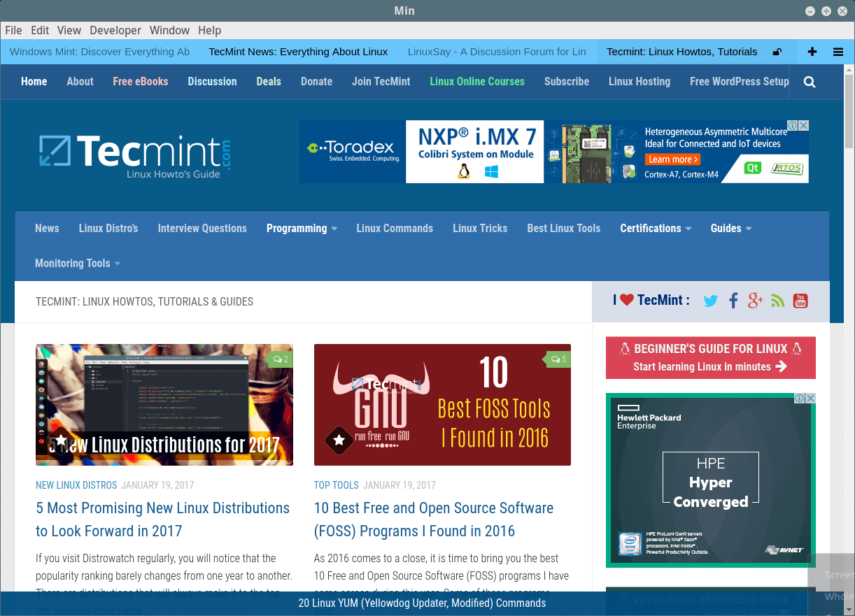Open the Help menu
Screen dimensions: 855x616
[209, 30]
